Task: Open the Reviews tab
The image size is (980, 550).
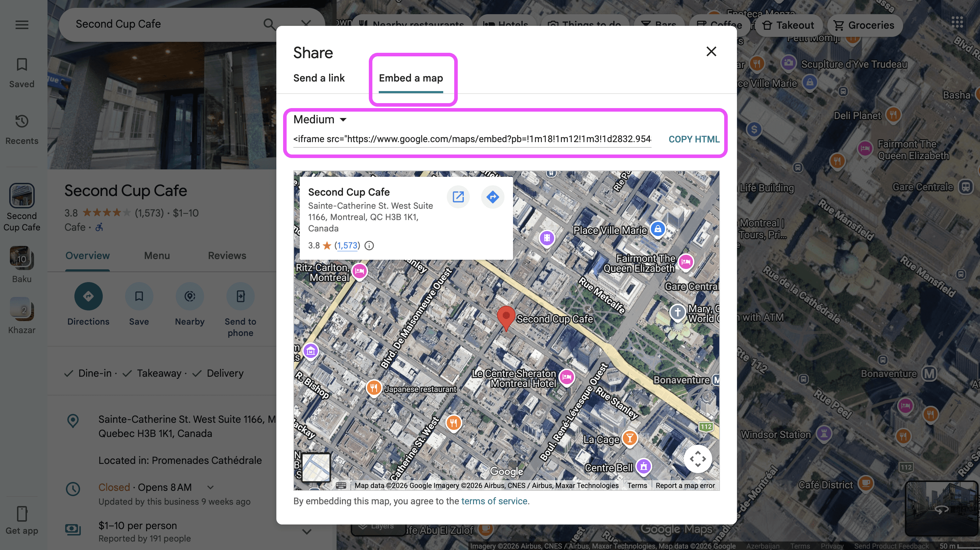Action: point(227,256)
